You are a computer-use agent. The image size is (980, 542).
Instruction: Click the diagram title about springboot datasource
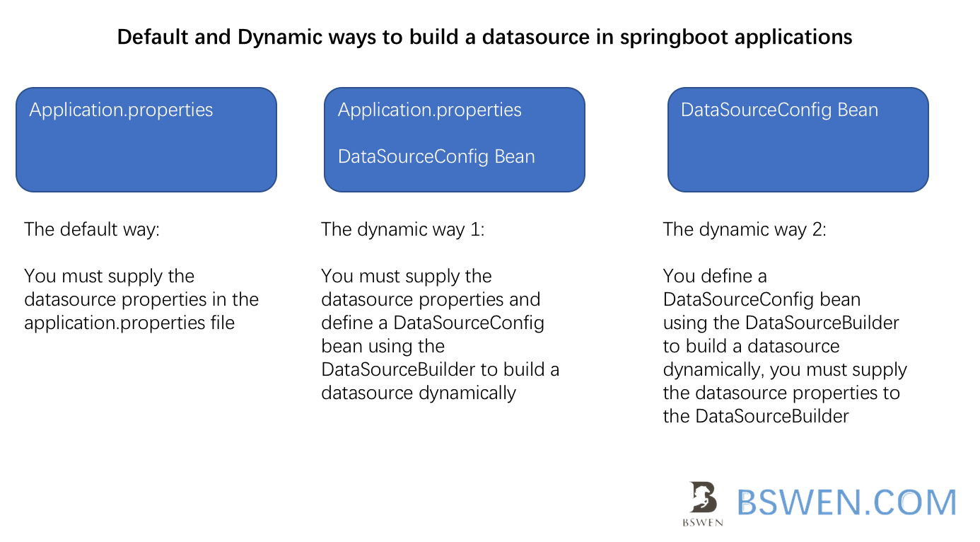[x=484, y=37]
